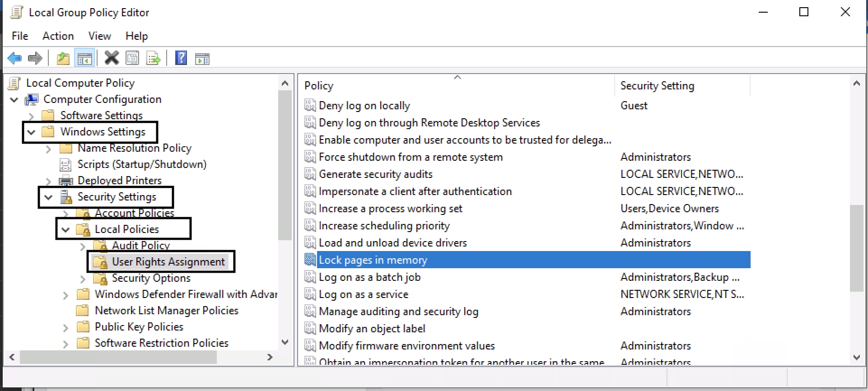
Task: Expand the Public Key Policies node
Action: coord(65,327)
